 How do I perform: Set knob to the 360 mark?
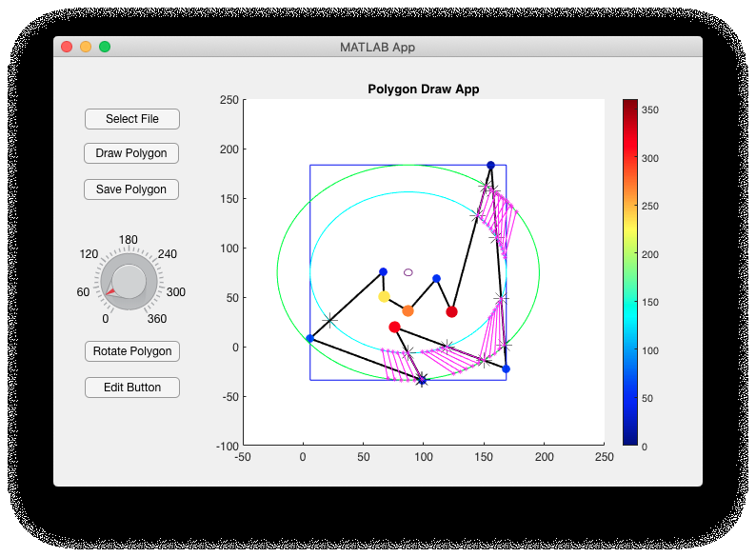157,319
